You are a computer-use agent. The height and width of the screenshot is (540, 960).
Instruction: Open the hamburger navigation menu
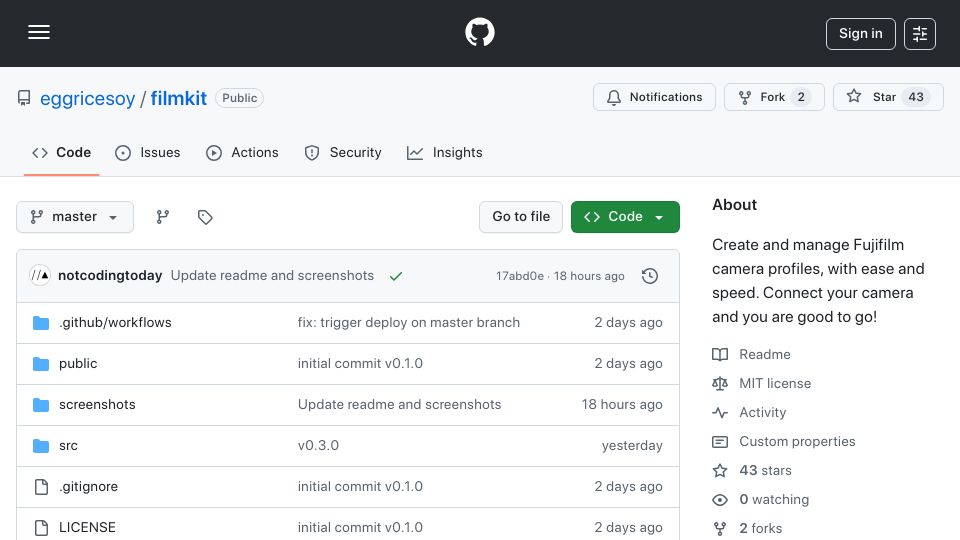coord(39,32)
